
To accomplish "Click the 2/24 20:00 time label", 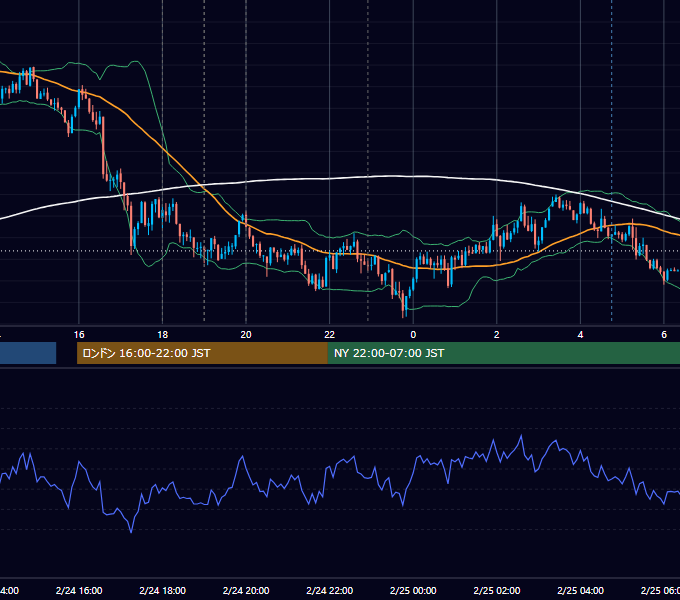I will [246, 590].
